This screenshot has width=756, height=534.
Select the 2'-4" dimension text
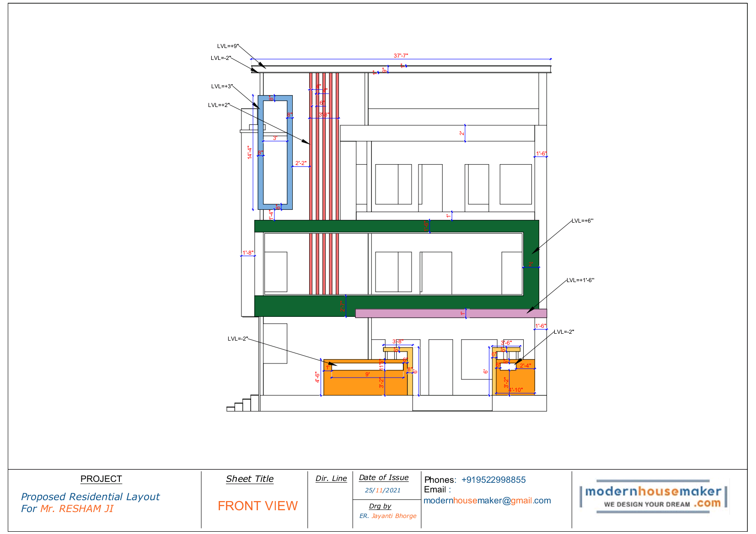[x=525, y=366]
